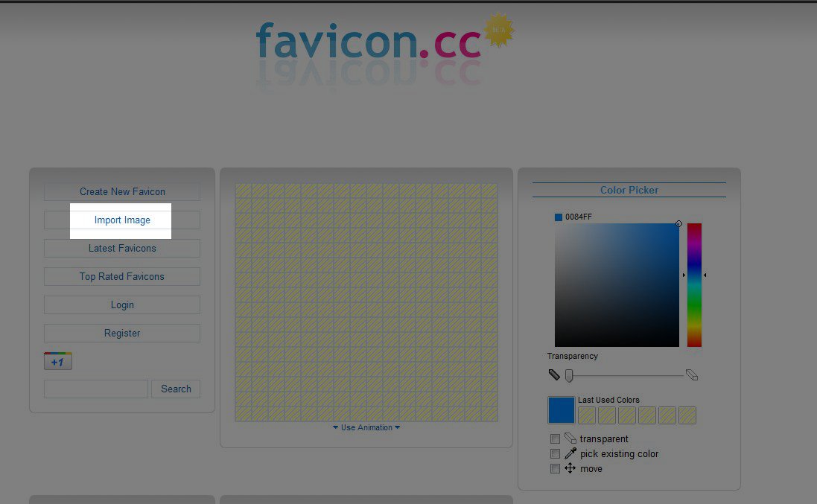Screen dimensions: 817x504
Task: Click the Search button
Action: 176,389
